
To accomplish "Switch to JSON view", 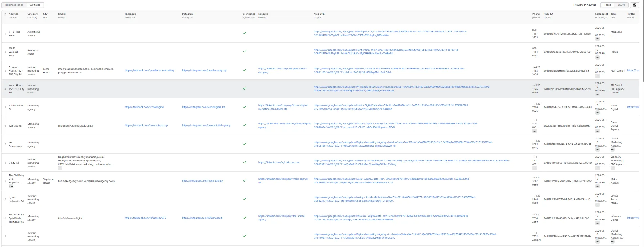I will click(621, 5).
